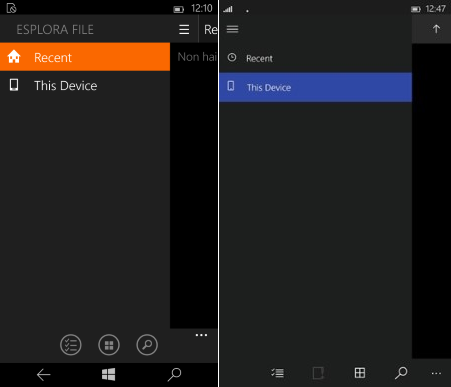Image resolution: width=451 pixels, height=387 pixels.
Task: Click the 12:47 clock text
Action: click(435, 9)
